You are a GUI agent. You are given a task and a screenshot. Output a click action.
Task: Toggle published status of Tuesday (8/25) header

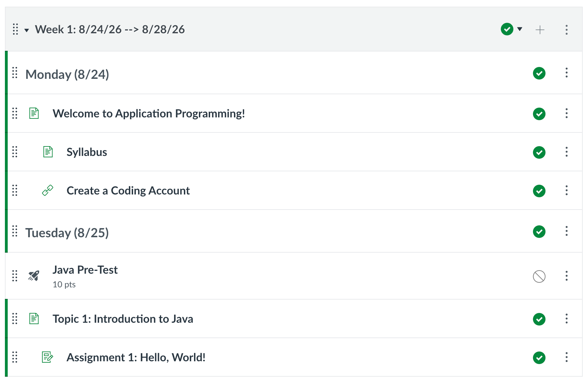(x=539, y=232)
